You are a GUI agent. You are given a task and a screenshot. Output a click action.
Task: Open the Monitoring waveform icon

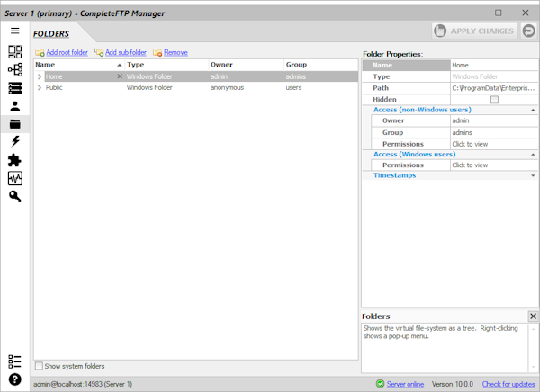tap(14, 178)
